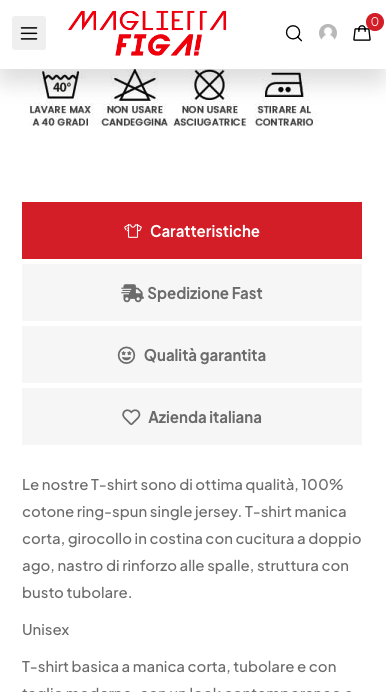Click the T-shirt quality description paragraph
Screen dimensions: 386x692
pos(192,538)
